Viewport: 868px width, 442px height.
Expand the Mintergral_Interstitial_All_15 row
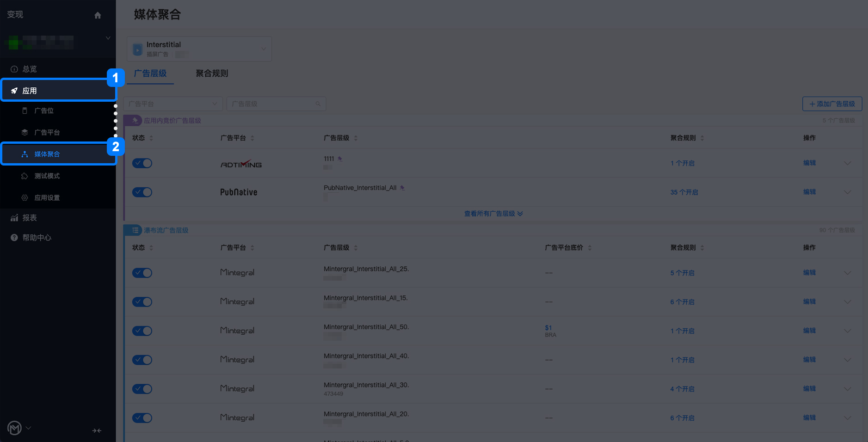click(847, 302)
